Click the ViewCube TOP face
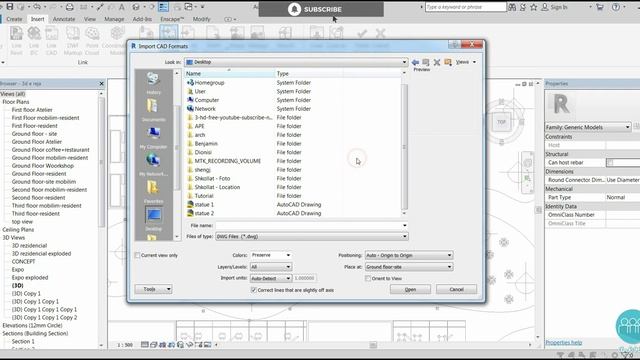Screen dimensions: 640x360 tap(501, 122)
